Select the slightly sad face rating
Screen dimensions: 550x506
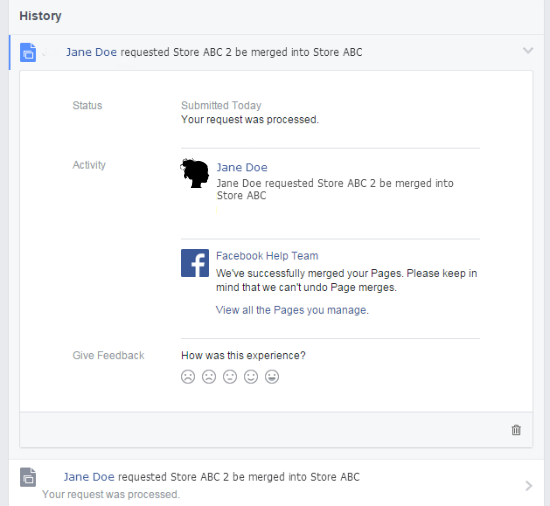[209, 377]
